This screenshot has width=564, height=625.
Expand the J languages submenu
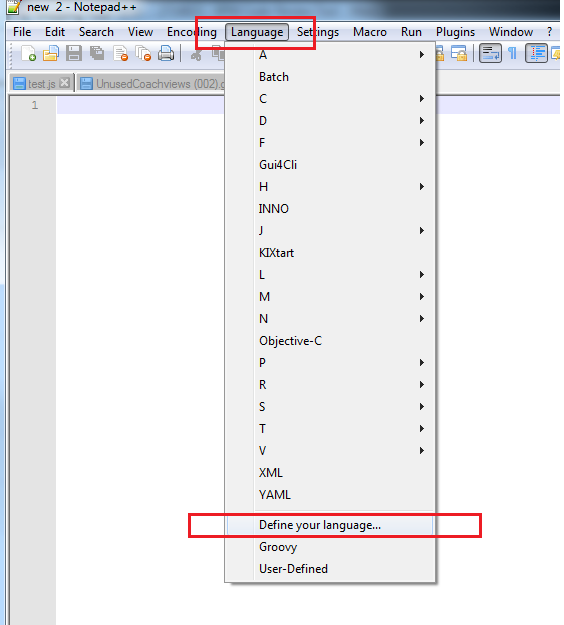pyautogui.click(x=330, y=230)
